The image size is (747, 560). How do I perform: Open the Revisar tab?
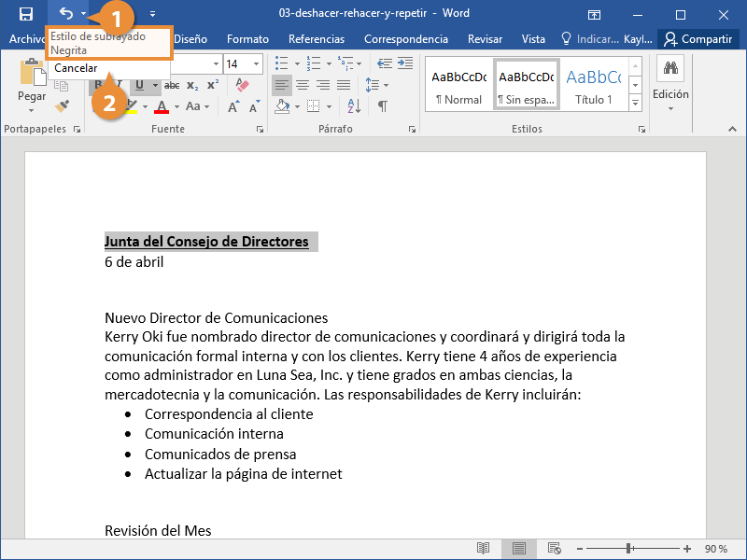(485, 39)
